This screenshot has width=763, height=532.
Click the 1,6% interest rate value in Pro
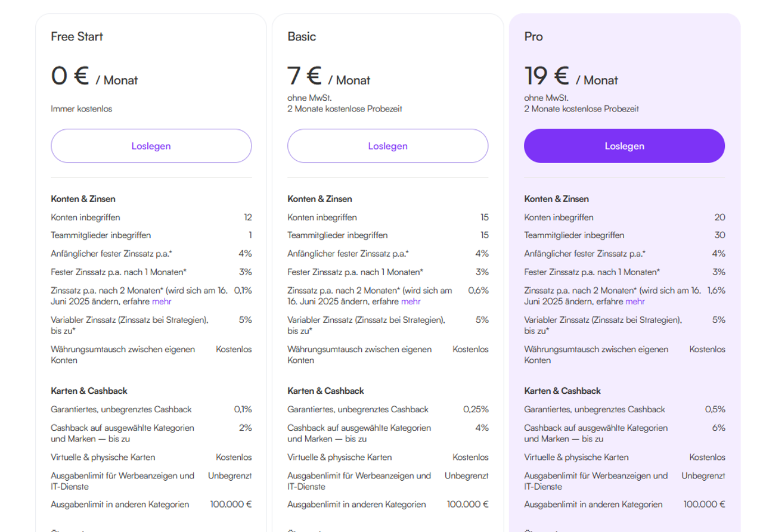pos(716,291)
